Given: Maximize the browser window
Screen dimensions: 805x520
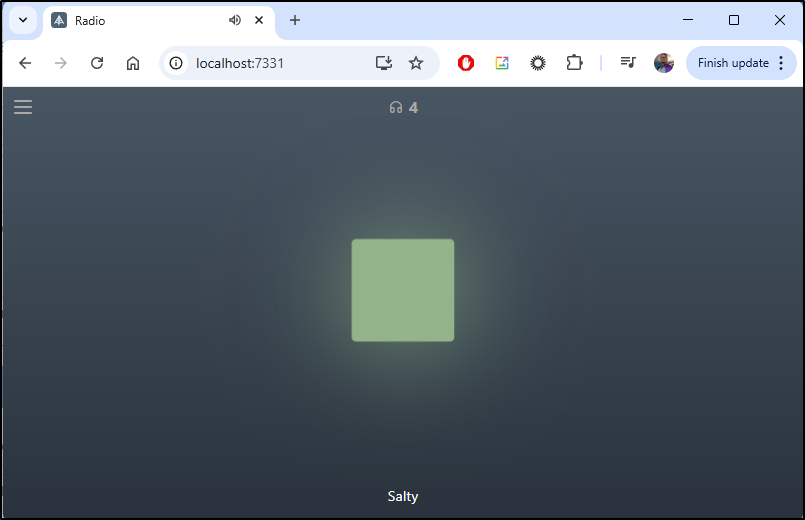Looking at the screenshot, I should pos(734,20).
